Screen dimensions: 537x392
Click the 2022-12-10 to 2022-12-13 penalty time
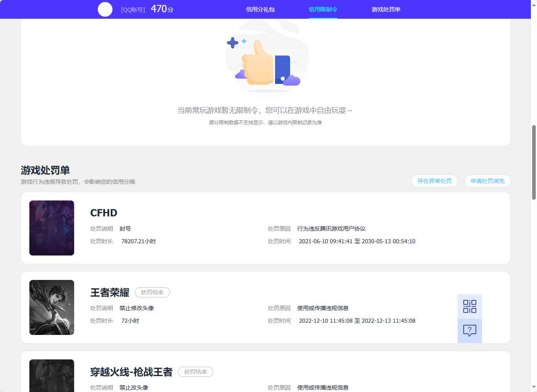(357, 321)
